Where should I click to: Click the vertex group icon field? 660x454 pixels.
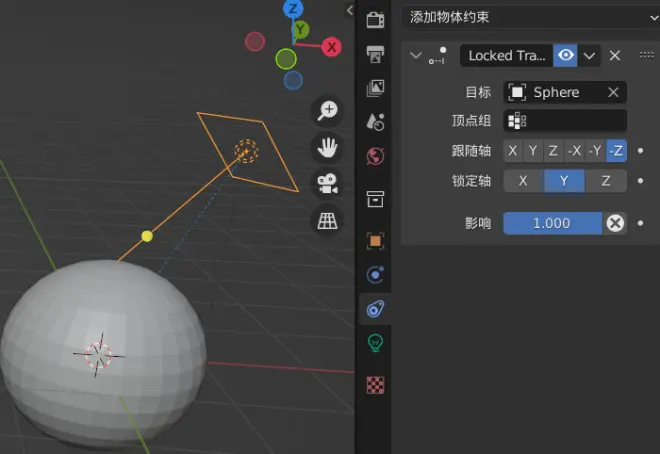tap(565, 121)
